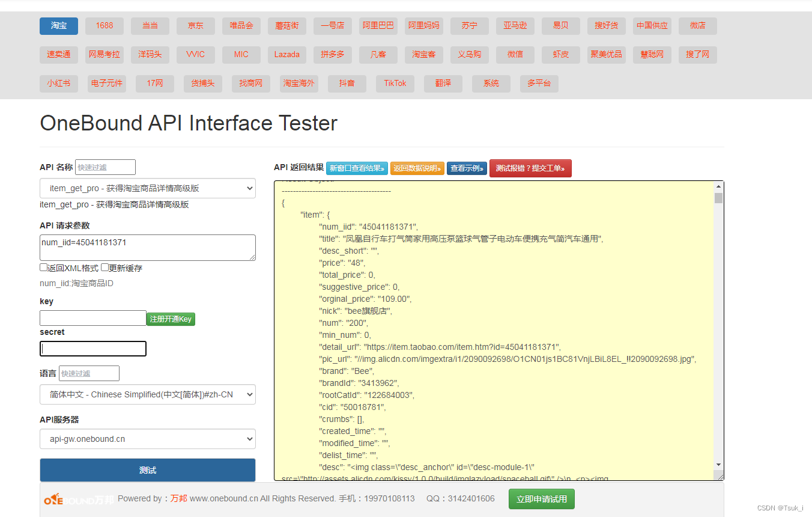Select the 微信 tab

515,55
